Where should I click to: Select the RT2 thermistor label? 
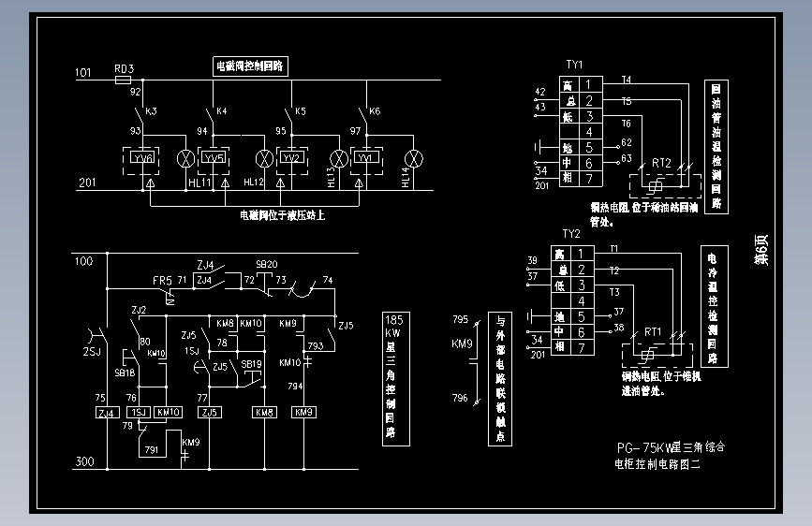click(x=661, y=164)
